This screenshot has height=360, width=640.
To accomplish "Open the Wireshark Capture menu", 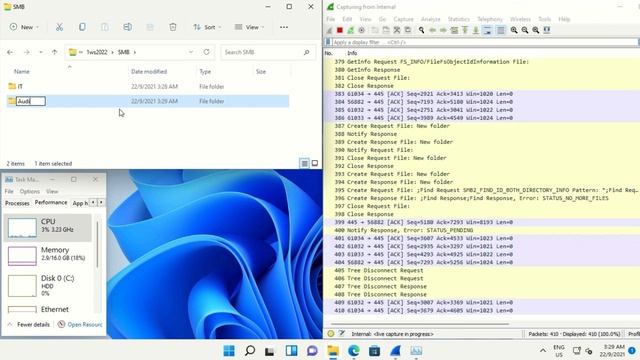I will [x=403, y=19].
